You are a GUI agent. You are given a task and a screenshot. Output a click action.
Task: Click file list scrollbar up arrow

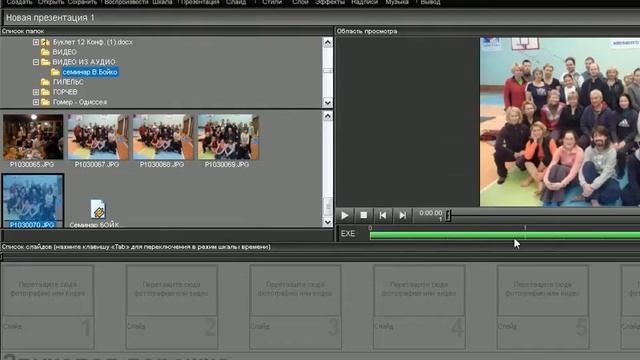point(327,116)
